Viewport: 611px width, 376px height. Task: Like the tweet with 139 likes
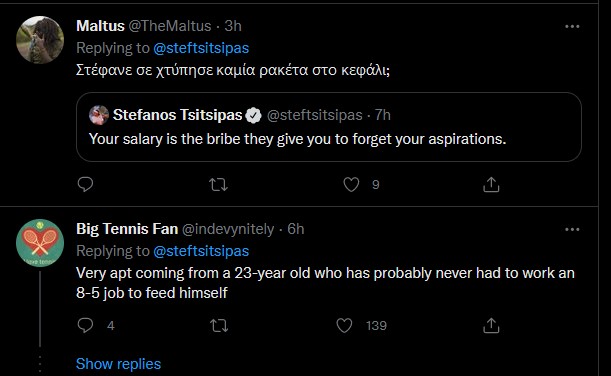point(344,325)
